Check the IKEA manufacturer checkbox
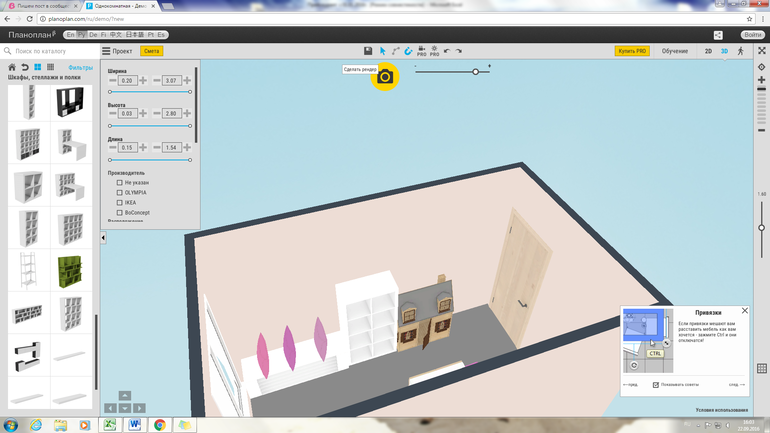The width and height of the screenshot is (770, 433). point(120,203)
